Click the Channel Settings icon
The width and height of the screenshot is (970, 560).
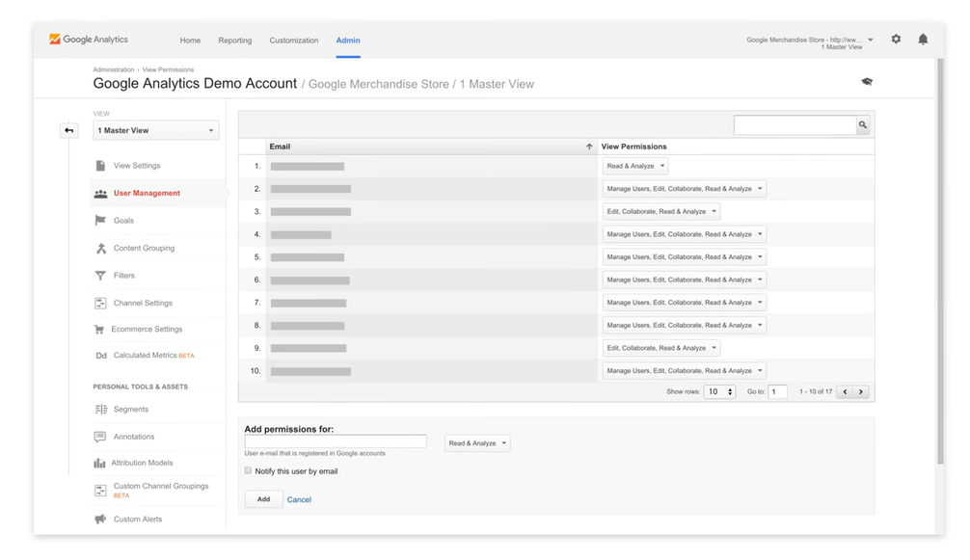pos(100,303)
